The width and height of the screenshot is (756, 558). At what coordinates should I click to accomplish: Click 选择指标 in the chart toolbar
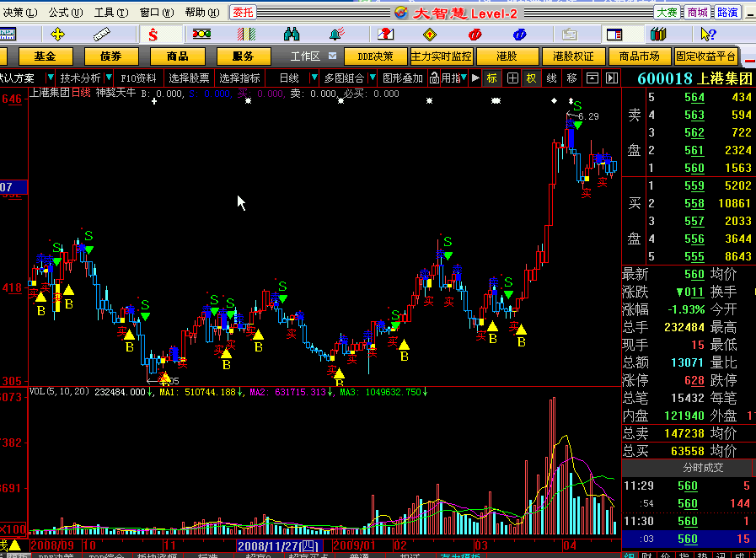pos(239,78)
